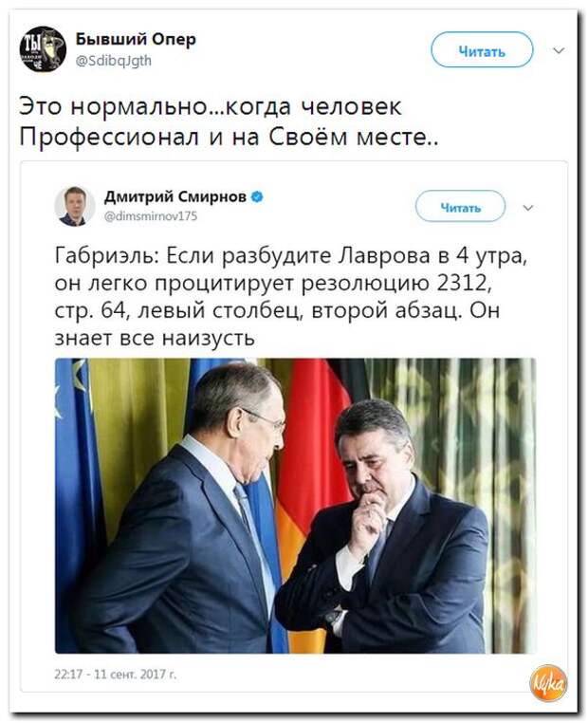The image size is (588, 723).
Task: Click the orange Nyka watermark logo
Action: click(548, 684)
